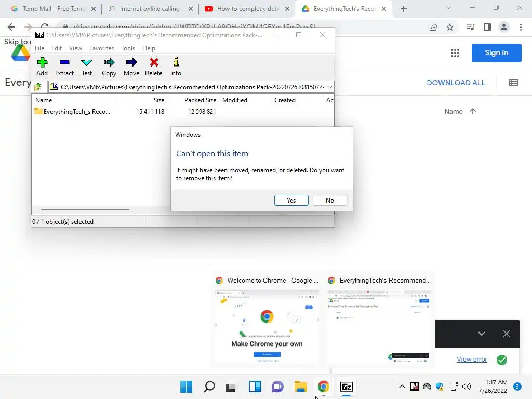This screenshot has height=399, width=532.
Task: Click No in the Windows dialog
Action: 330,200
